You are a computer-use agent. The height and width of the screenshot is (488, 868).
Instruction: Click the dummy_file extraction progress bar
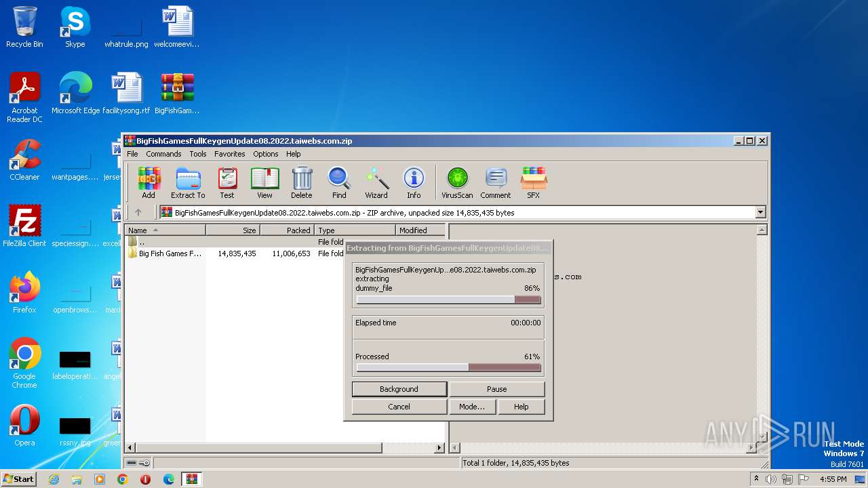pos(448,300)
